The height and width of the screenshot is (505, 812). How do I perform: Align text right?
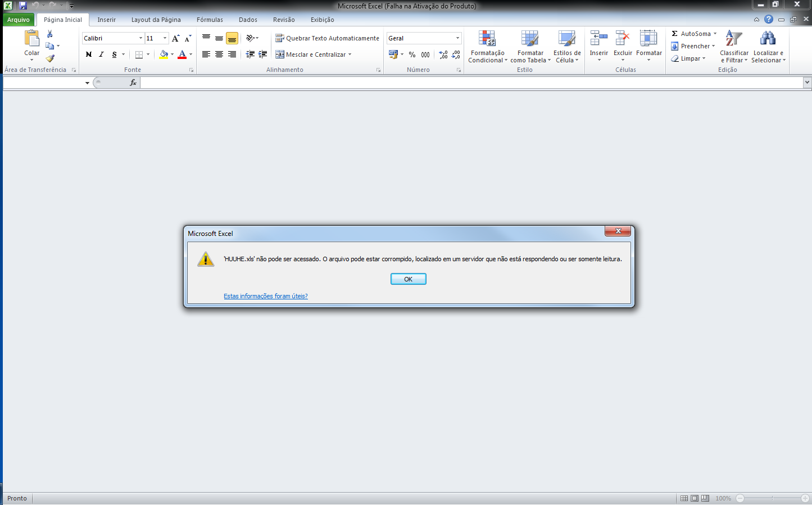(232, 54)
